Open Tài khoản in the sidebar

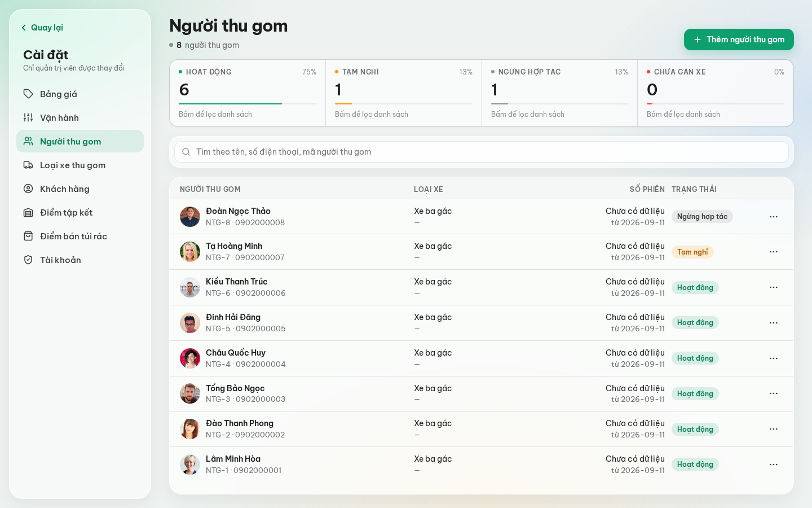[x=80, y=260]
